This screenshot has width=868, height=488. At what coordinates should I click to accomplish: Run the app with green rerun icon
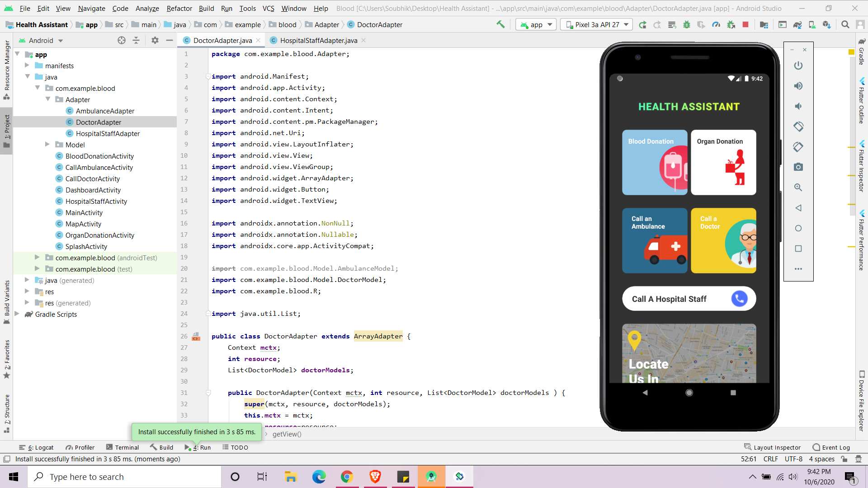tap(642, 25)
